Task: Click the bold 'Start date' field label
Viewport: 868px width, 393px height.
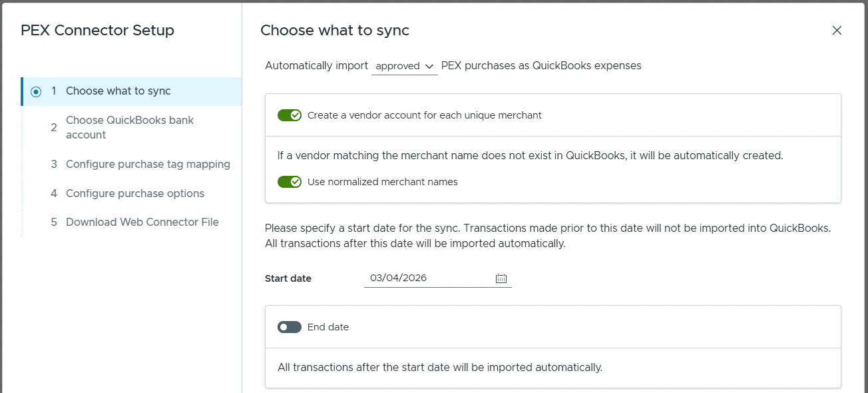Action: 288,278
